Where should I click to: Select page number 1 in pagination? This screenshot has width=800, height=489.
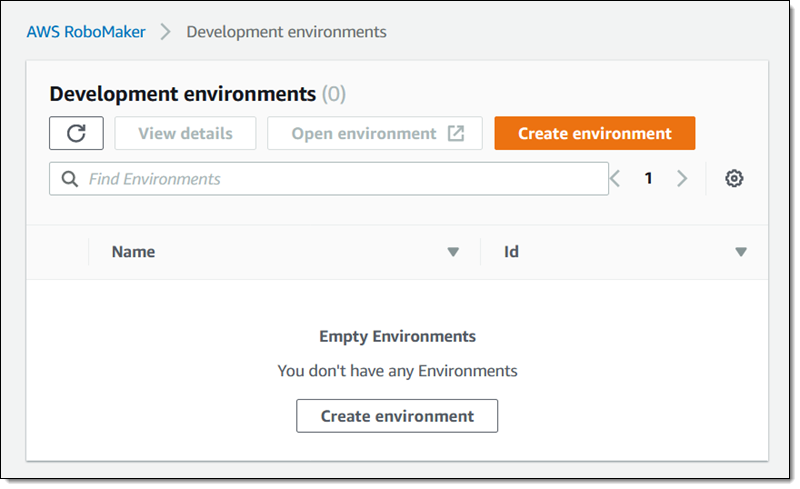click(x=648, y=179)
